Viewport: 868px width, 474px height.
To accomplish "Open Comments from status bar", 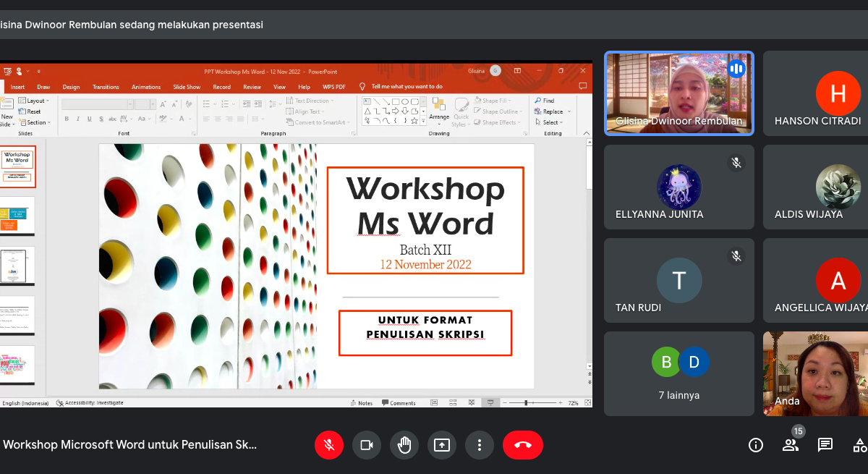I will [399, 403].
